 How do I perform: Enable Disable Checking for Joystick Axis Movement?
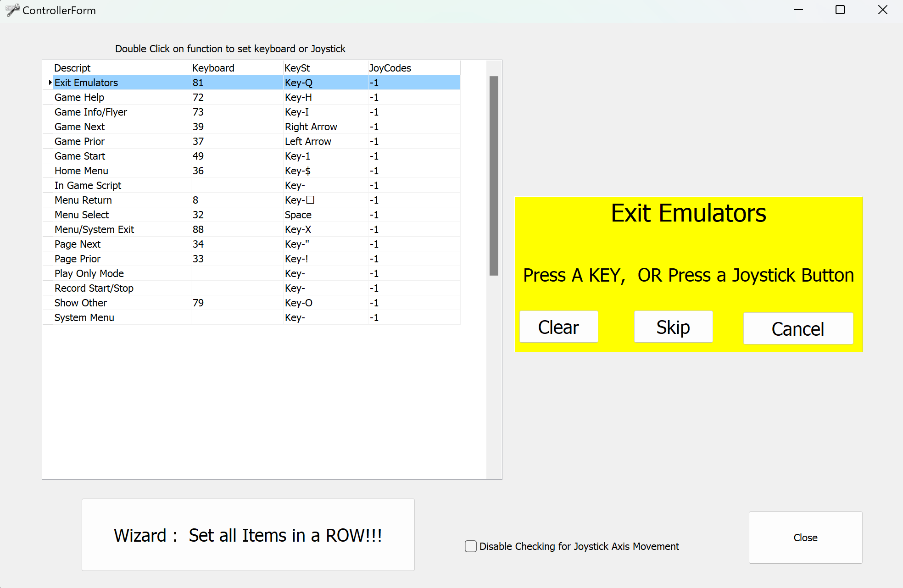click(x=470, y=546)
